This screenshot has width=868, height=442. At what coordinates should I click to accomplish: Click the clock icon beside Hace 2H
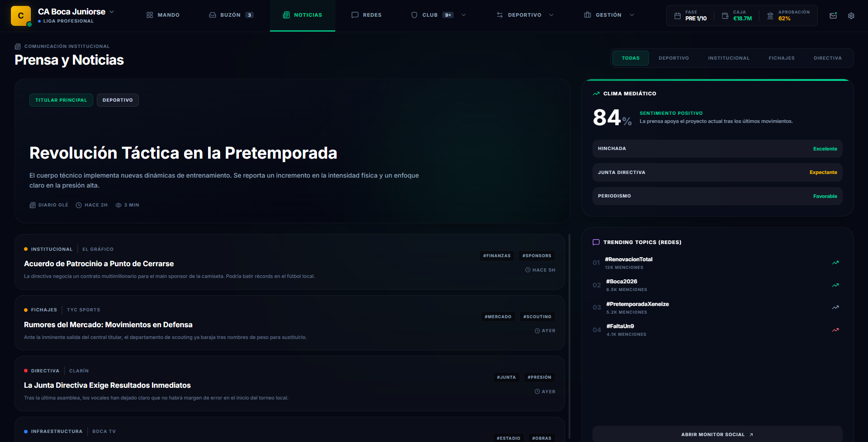pos(79,205)
